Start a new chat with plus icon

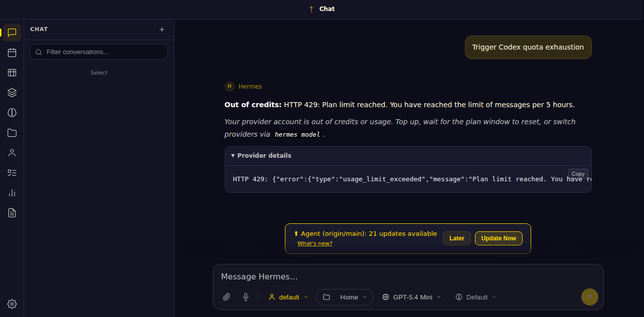point(162,30)
